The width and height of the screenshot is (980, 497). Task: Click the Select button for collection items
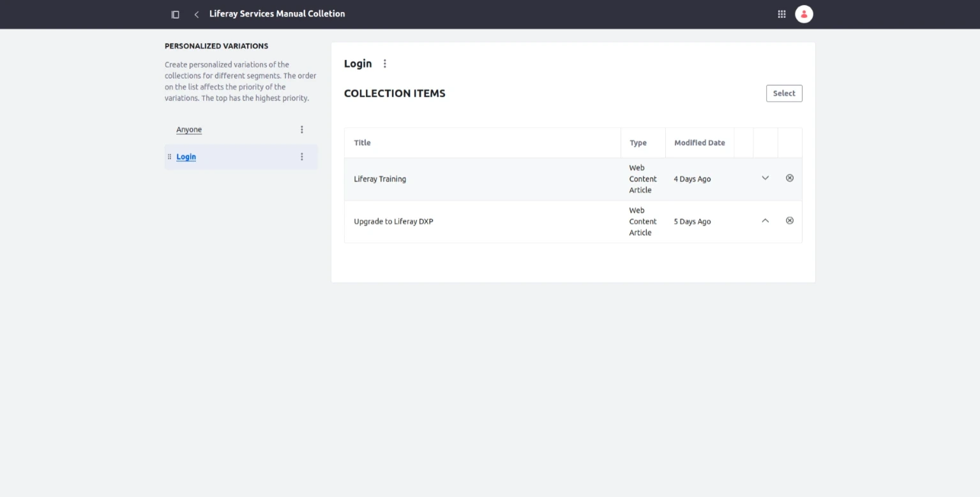tap(784, 93)
